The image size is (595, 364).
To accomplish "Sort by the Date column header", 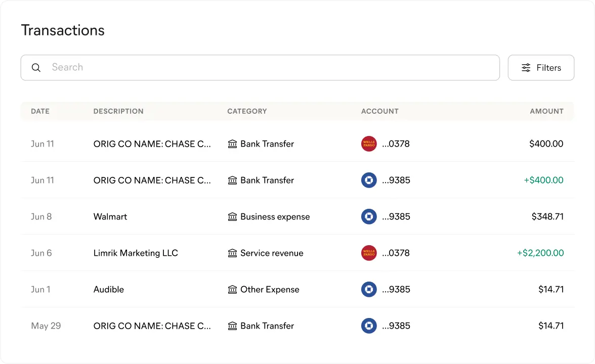I will click(x=40, y=111).
